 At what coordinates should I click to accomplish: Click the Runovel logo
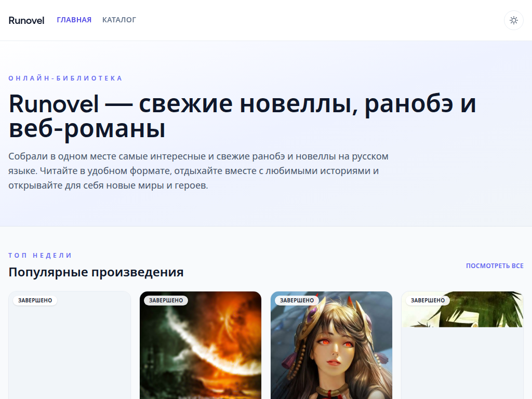26,20
